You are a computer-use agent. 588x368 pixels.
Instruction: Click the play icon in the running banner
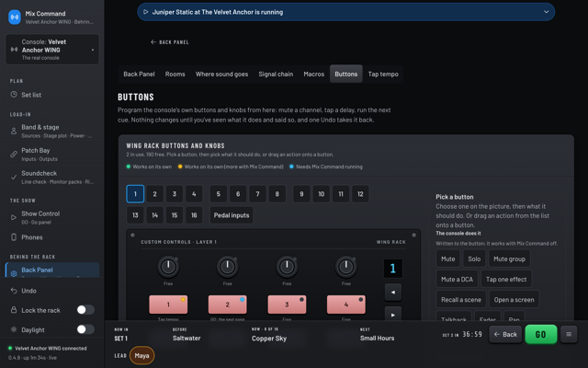pos(146,12)
